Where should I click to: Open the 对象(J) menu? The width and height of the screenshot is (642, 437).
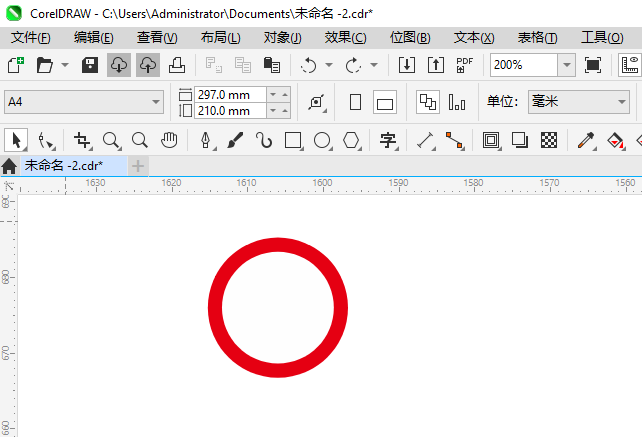(x=283, y=38)
